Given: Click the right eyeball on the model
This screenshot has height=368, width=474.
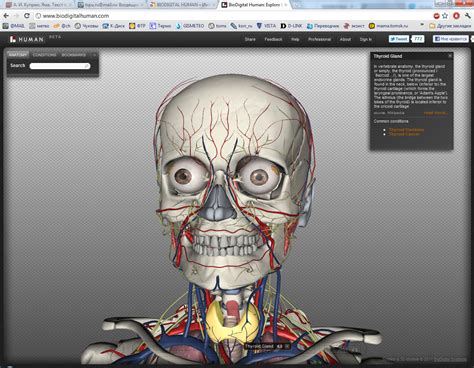Looking at the screenshot, I should pyautogui.click(x=259, y=177).
